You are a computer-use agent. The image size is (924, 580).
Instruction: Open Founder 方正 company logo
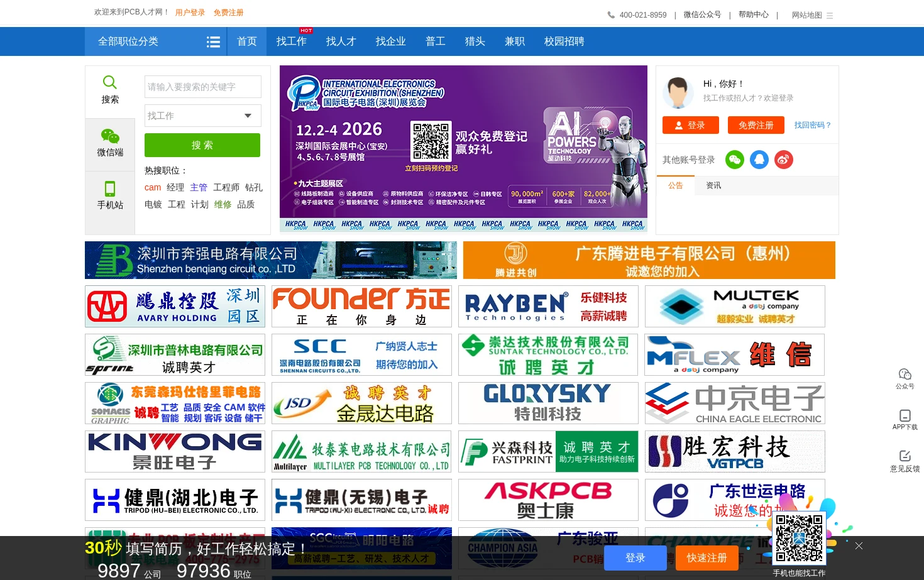(361, 306)
